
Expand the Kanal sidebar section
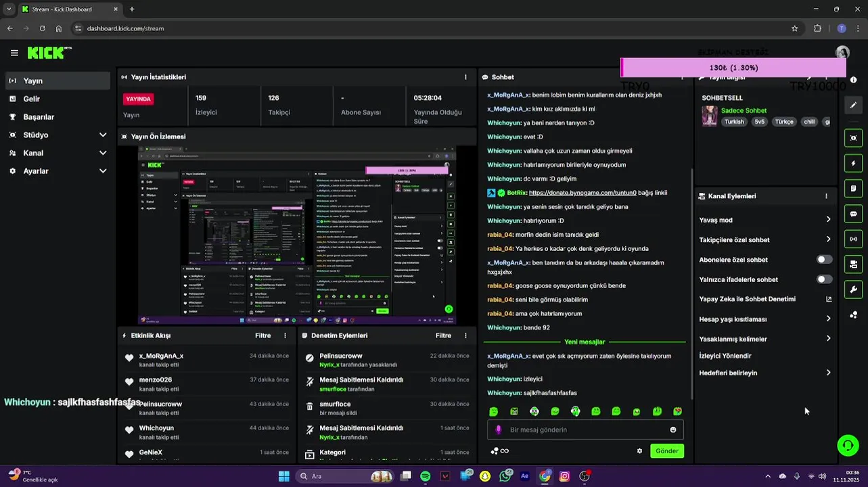point(57,153)
